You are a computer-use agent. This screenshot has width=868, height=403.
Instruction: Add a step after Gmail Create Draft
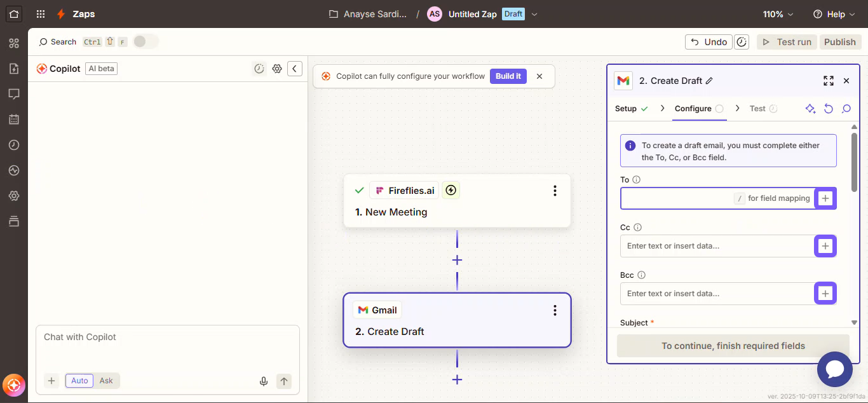point(457,379)
